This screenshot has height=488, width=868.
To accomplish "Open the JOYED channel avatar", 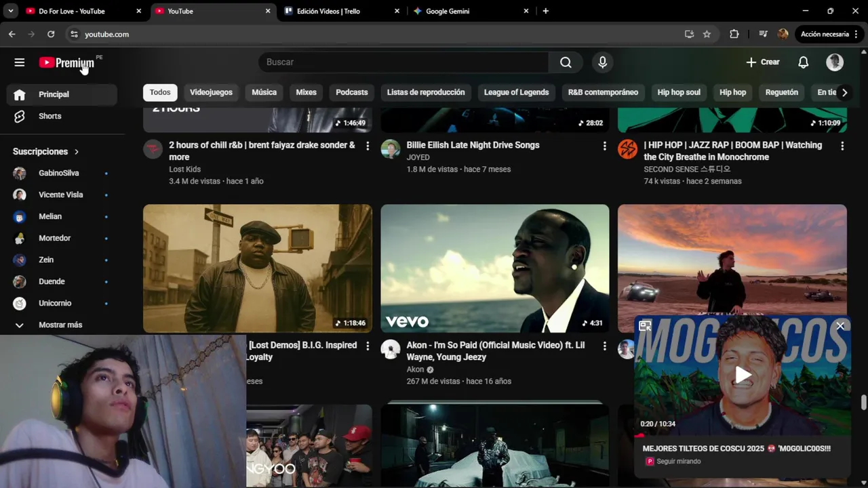I will pyautogui.click(x=390, y=149).
